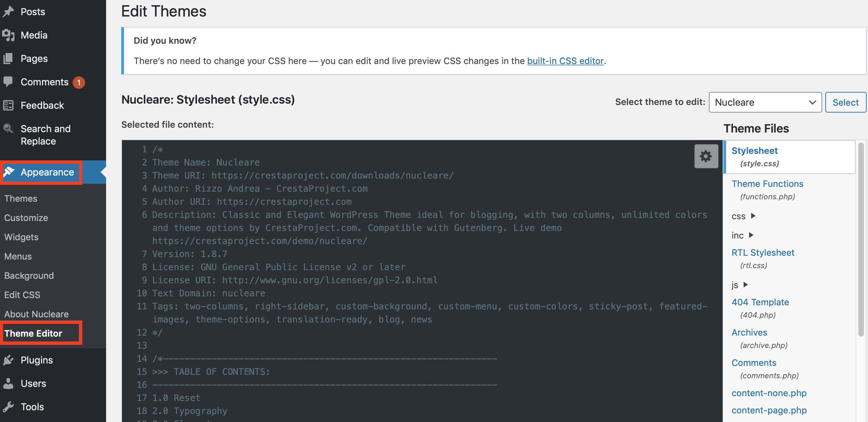This screenshot has width=868, height=422.
Task: Open code editor gear settings
Action: coord(706,156)
